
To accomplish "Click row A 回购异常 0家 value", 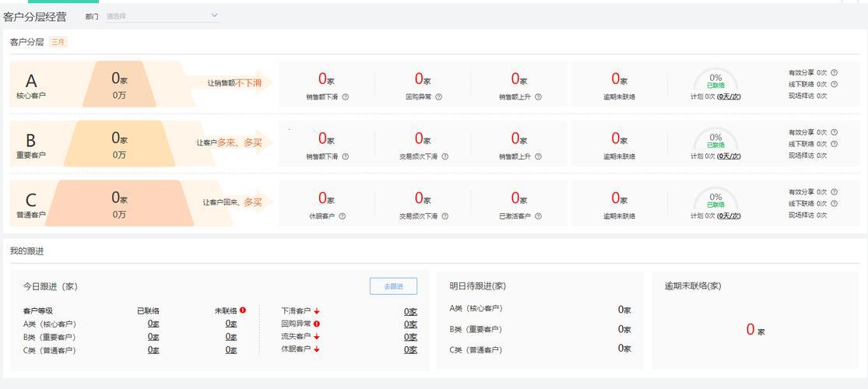I will 423,79.
